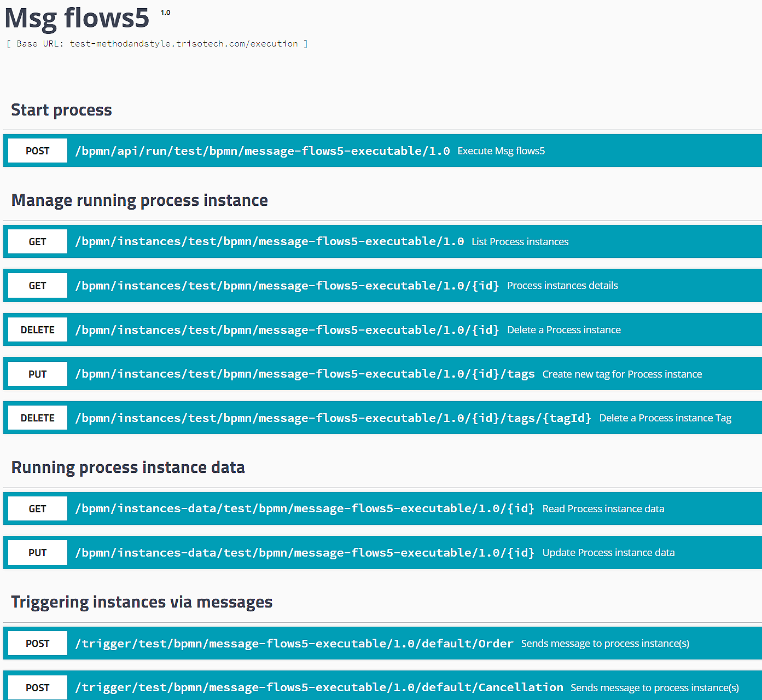Screen dimensions: 762x700
Task: Open the path ending in /tags/{tagId}
Action: click(x=333, y=418)
